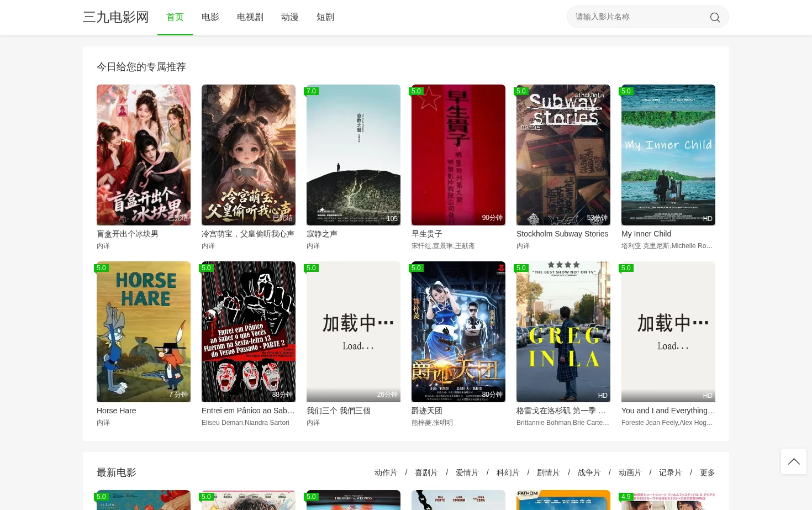Click 更多 to see more movies
Image resolution: width=812 pixels, height=510 pixels.
708,472
